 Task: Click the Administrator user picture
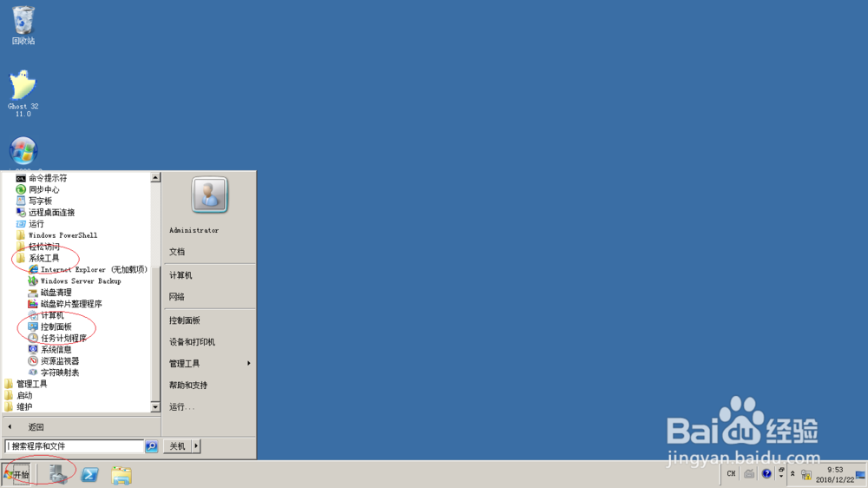coord(209,195)
